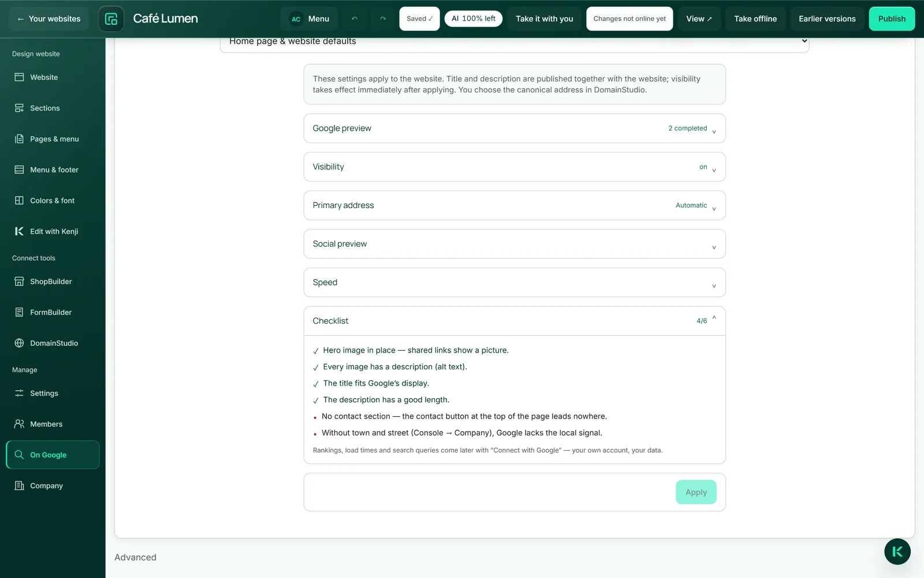Open Company building icon

(19, 486)
